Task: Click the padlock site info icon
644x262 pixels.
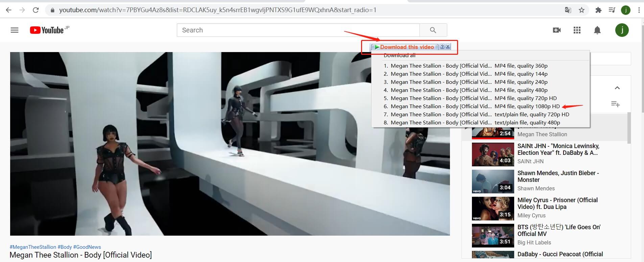Action: 52,10
